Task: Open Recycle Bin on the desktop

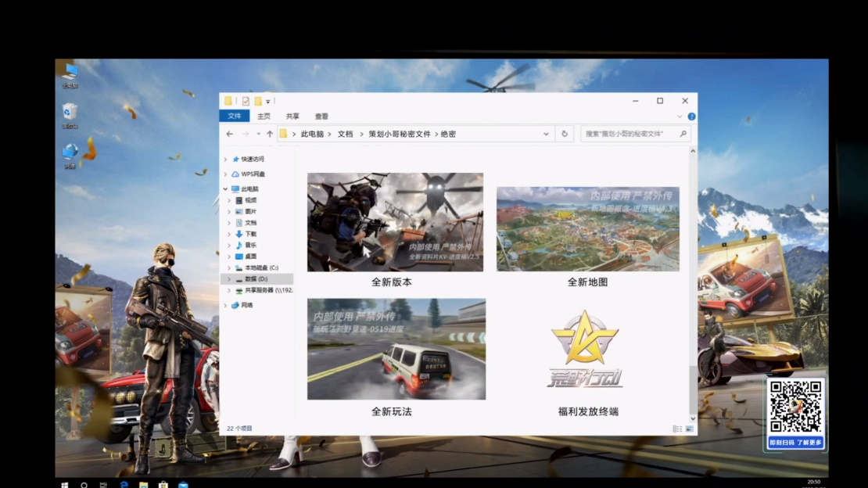Action: pos(70,113)
